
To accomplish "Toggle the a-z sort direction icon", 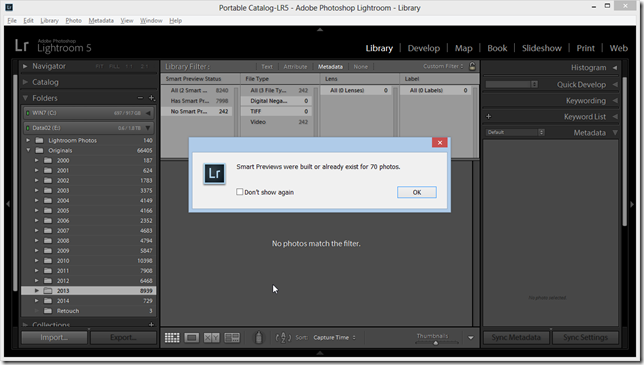I will [x=283, y=337].
